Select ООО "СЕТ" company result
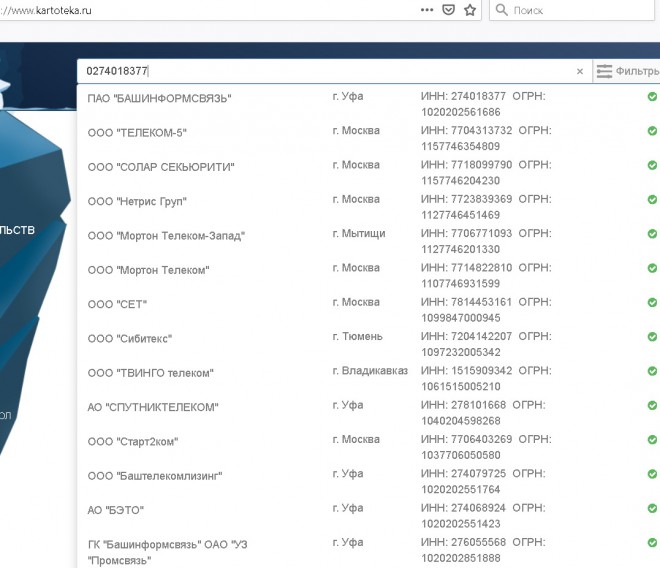 click(x=117, y=304)
